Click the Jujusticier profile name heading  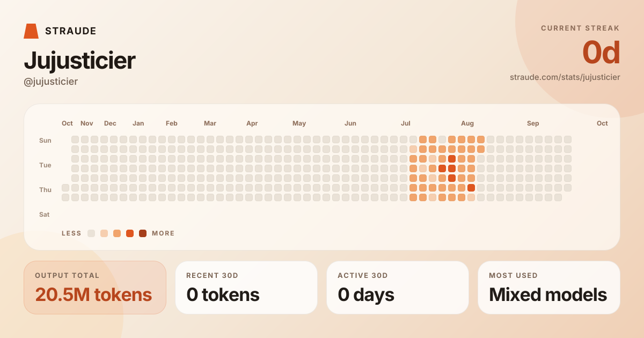point(79,60)
